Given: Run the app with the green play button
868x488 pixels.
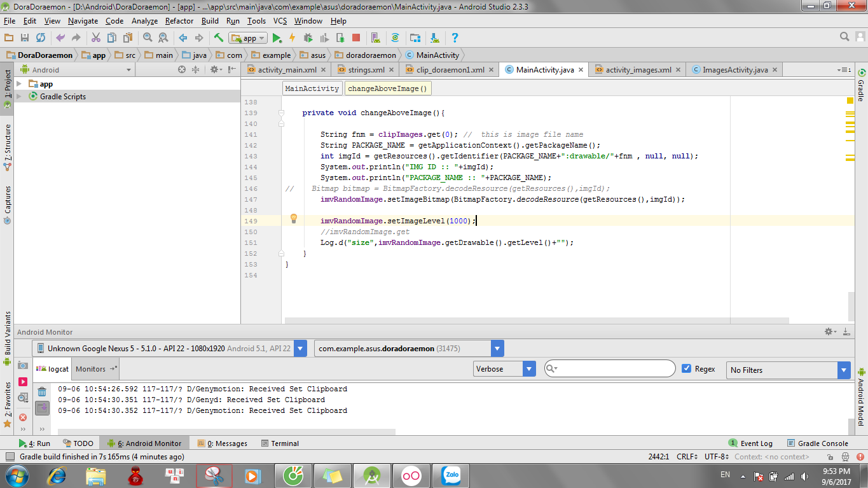Looking at the screenshot, I should (x=277, y=38).
